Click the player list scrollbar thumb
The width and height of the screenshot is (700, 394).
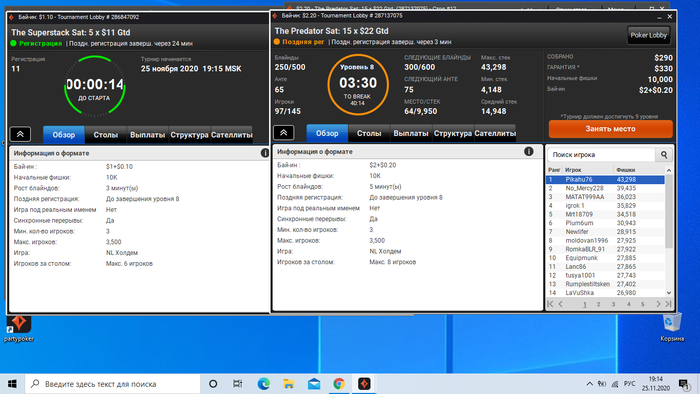[669, 212]
